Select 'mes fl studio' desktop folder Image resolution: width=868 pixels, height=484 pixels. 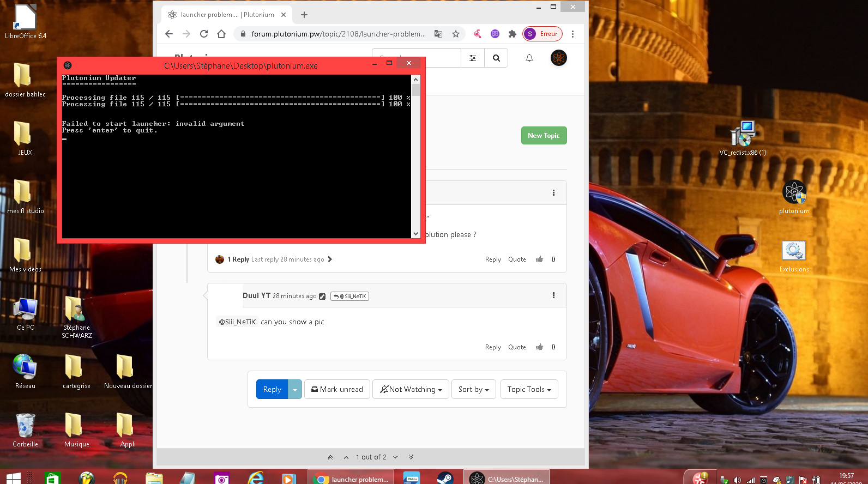[x=25, y=196]
